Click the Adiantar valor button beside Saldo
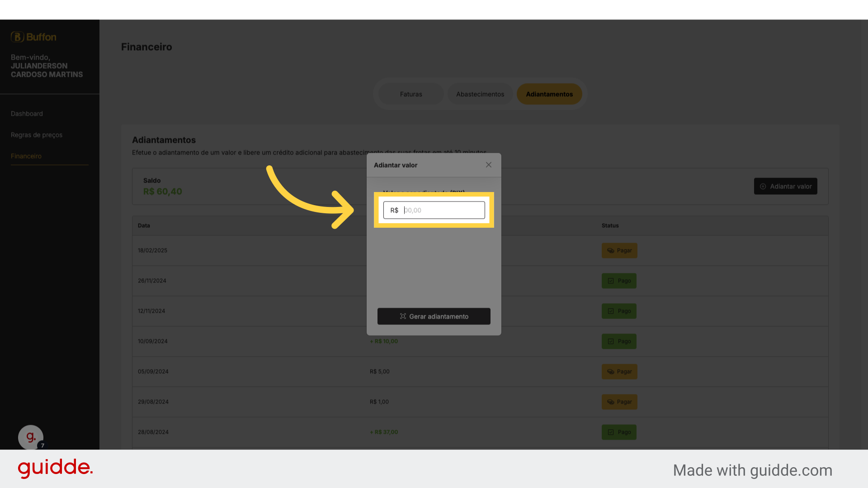This screenshot has width=868, height=488. 786,186
